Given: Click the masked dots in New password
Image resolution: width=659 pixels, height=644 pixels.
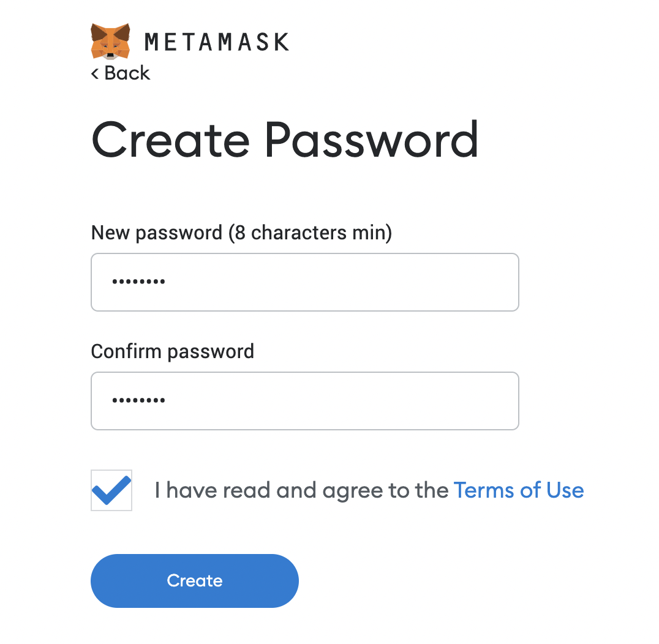Looking at the screenshot, I should click(138, 282).
